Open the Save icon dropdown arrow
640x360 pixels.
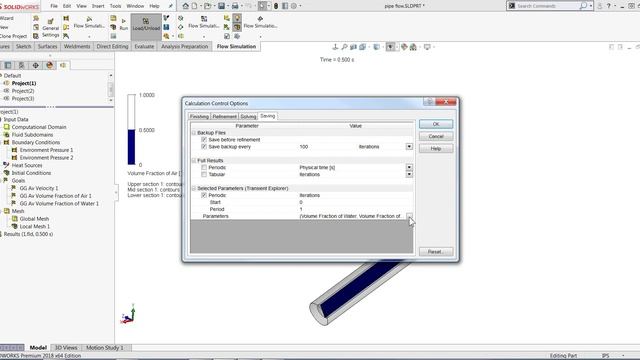(228, 6)
